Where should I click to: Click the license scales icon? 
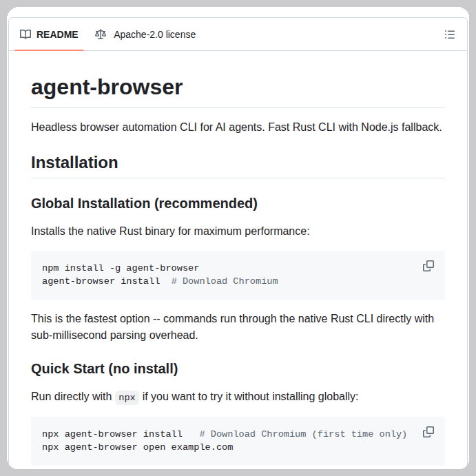pos(101,34)
